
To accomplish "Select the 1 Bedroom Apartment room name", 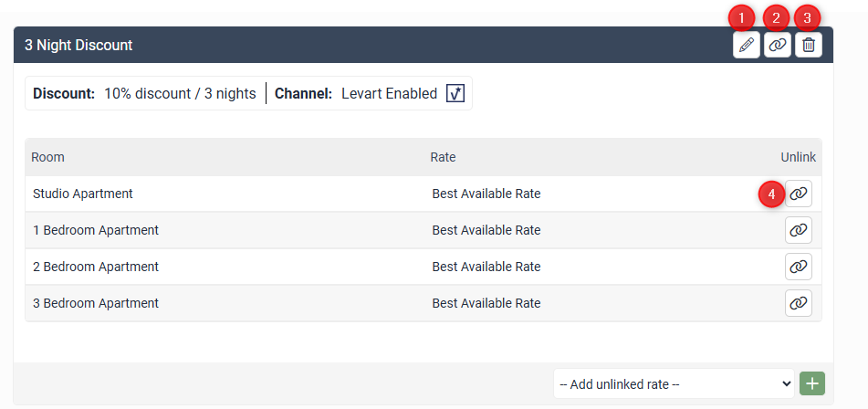I will point(96,230).
